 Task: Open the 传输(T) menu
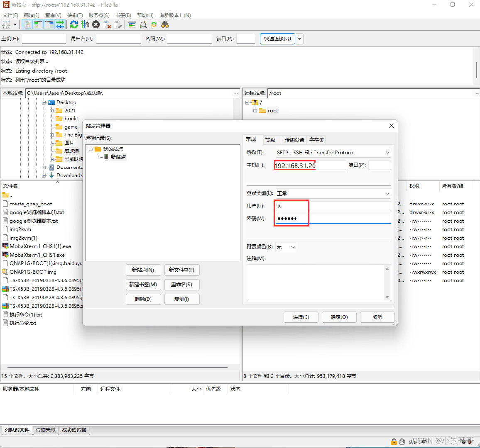tap(75, 15)
